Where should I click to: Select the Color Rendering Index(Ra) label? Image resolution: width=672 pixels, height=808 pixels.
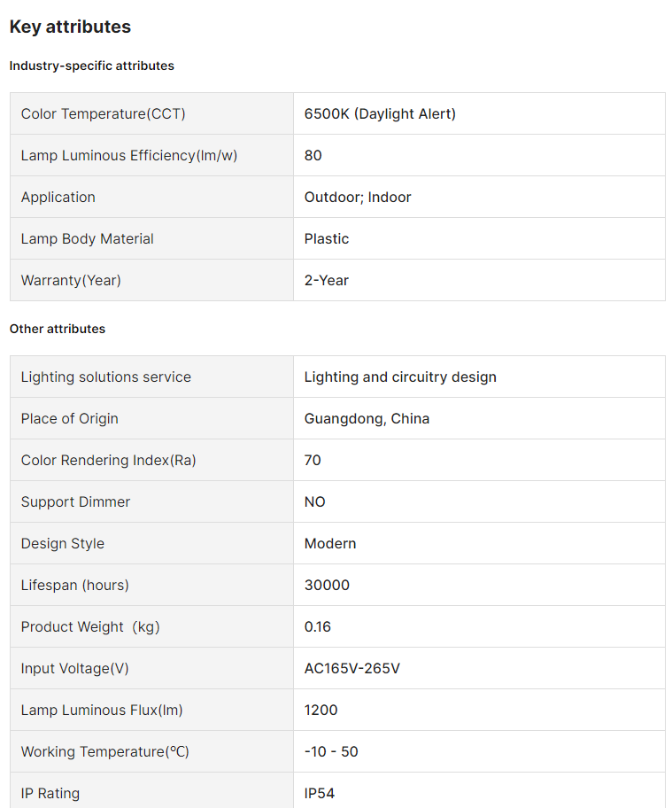pyautogui.click(x=109, y=460)
